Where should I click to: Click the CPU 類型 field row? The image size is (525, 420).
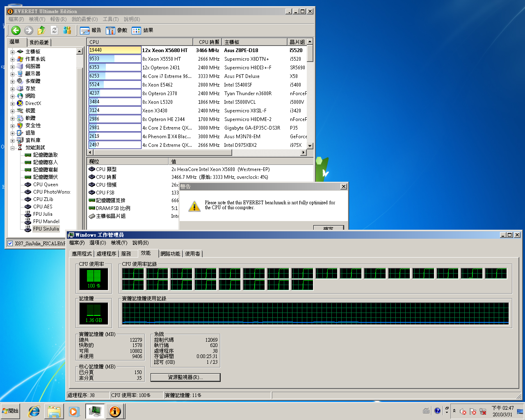click(200, 169)
